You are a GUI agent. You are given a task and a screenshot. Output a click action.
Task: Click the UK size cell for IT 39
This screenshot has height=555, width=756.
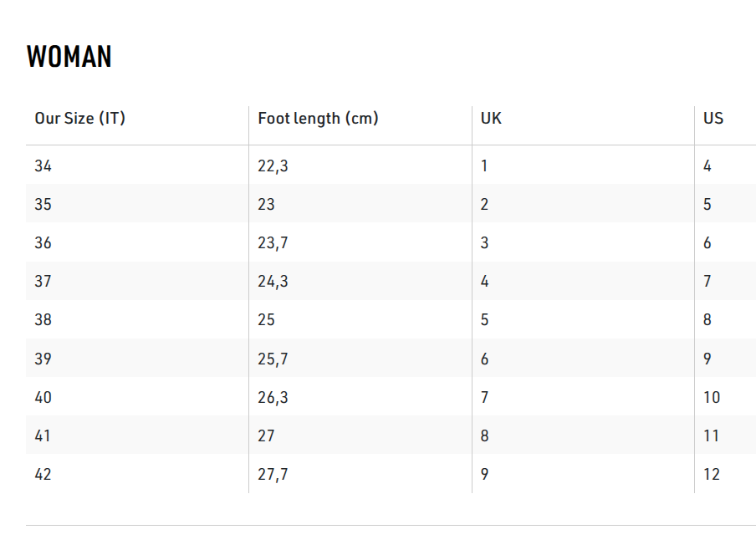pos(484,359)
